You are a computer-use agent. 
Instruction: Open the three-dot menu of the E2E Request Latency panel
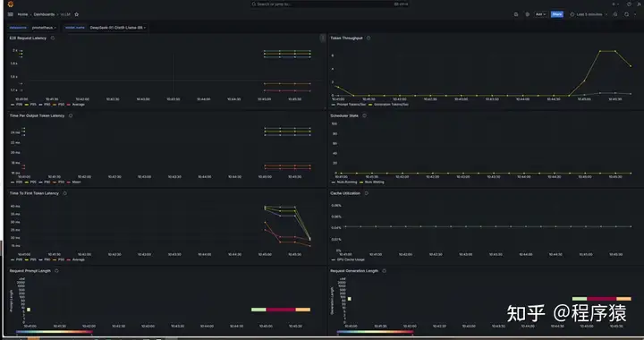[323, 38]
